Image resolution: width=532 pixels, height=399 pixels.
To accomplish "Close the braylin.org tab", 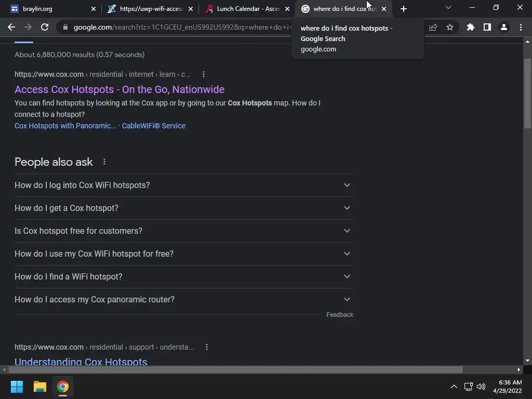I will tap(94, 9).
